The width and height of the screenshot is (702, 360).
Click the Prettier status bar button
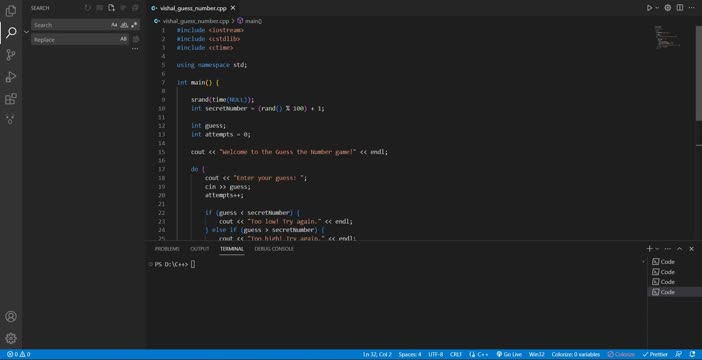(655, 355)
